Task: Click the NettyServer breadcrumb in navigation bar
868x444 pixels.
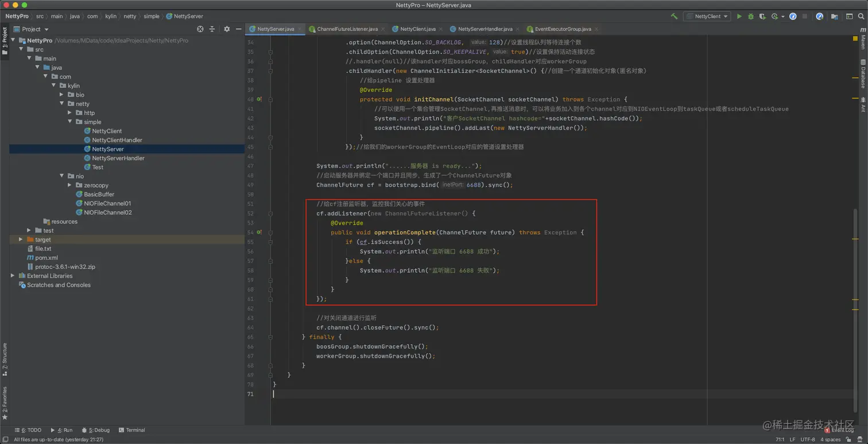Action: 184,17
